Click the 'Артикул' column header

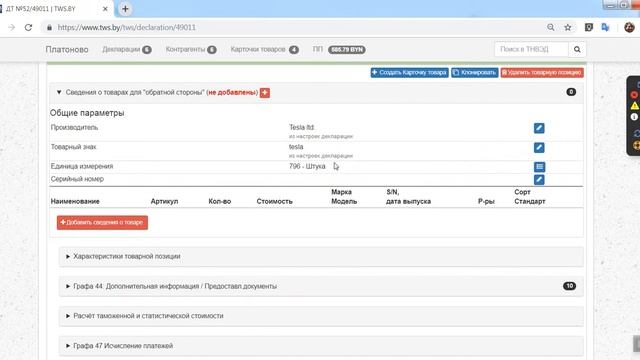pos(164,201)
